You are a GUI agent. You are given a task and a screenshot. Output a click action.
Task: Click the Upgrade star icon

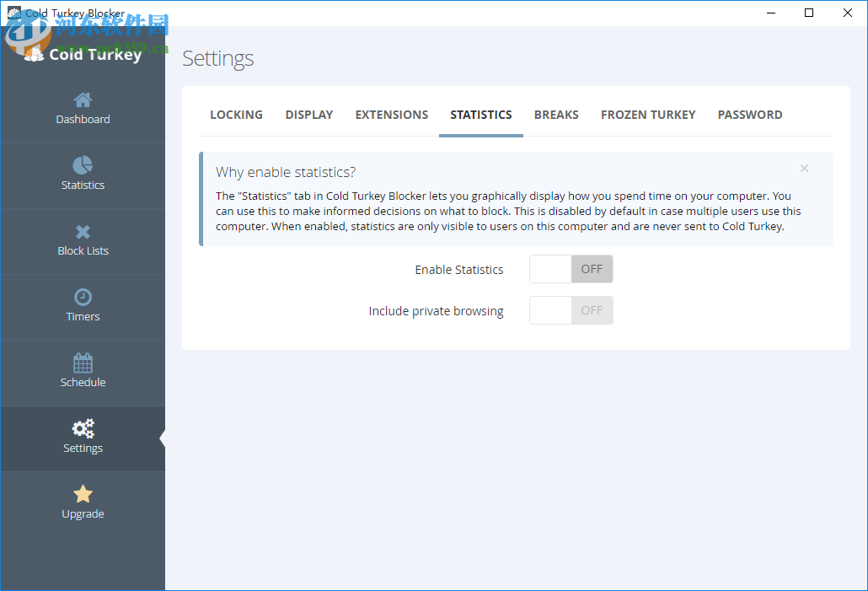pos(83,494)
